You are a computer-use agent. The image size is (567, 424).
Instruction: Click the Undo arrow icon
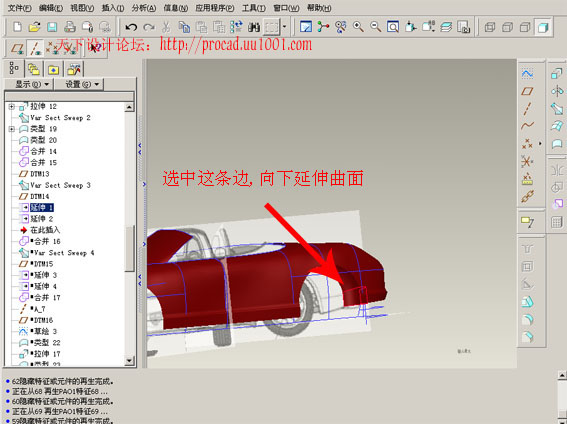[x=131, y=27]
